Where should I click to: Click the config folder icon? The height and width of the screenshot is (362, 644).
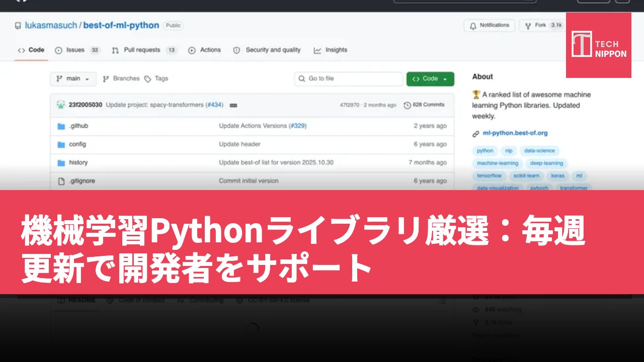pos(61,144)
